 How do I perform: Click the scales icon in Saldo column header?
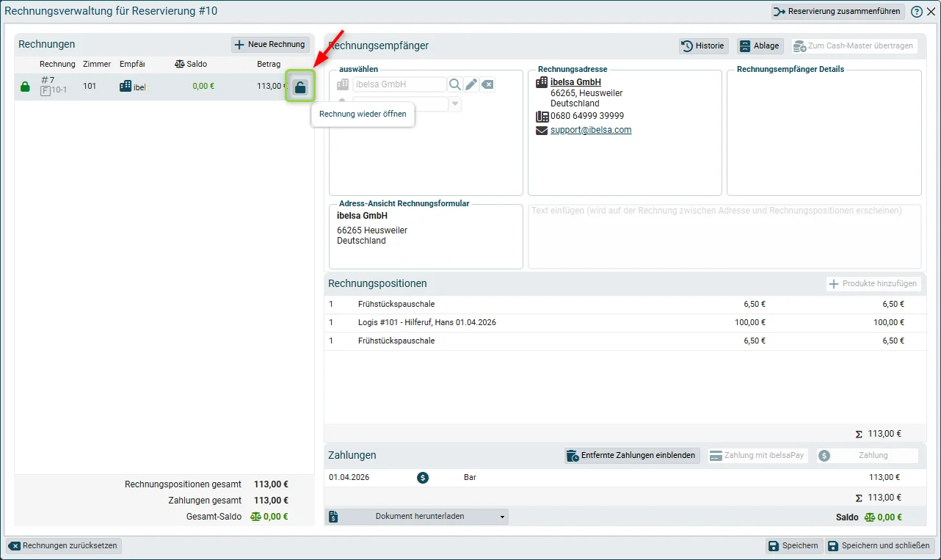pyautogui.click(x=179, y=64)
